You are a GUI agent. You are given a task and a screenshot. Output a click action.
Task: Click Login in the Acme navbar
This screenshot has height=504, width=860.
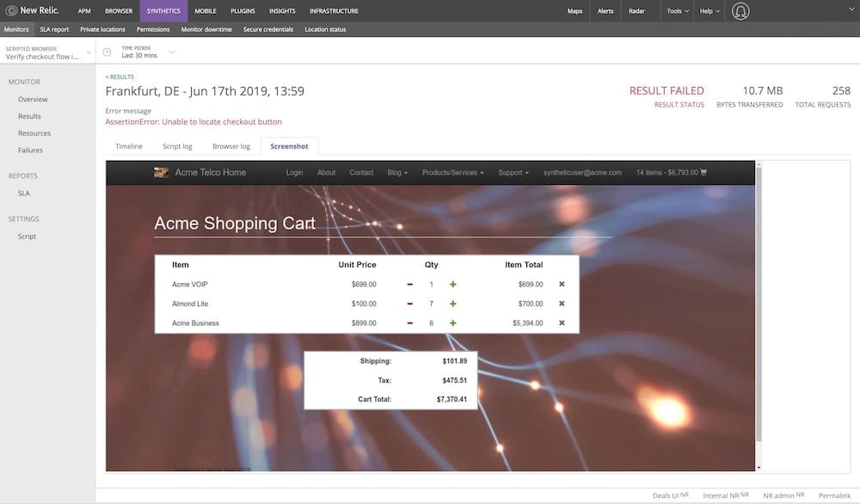click(294, 172)
